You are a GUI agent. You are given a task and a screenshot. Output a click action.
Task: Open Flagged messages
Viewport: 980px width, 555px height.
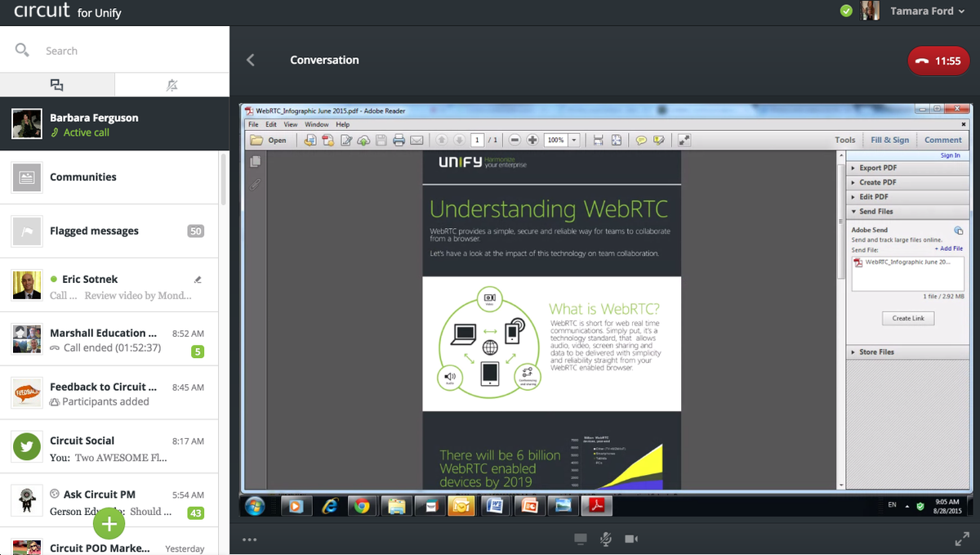click(109, 231)
